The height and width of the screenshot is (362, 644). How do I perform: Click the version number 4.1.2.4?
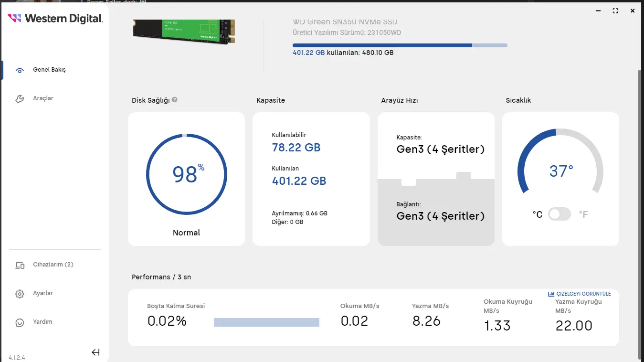[x=17, y=357]
